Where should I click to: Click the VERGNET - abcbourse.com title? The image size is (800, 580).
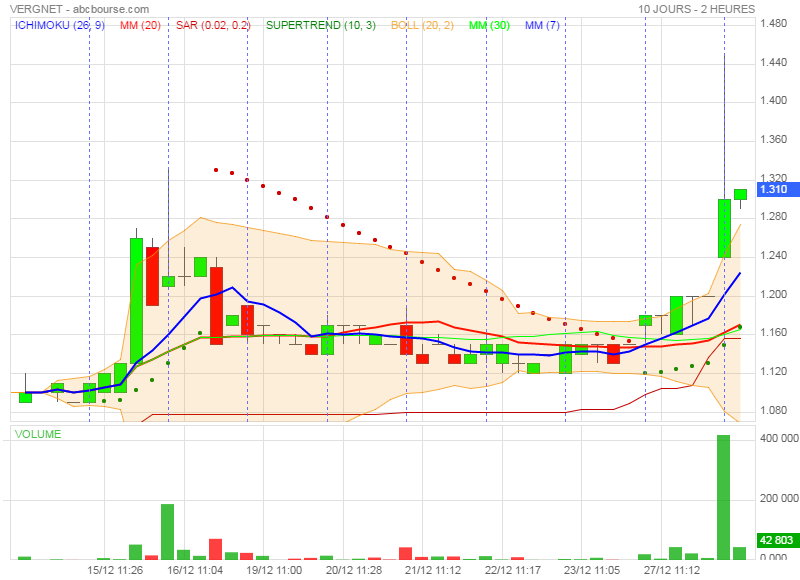coord(80,9)
